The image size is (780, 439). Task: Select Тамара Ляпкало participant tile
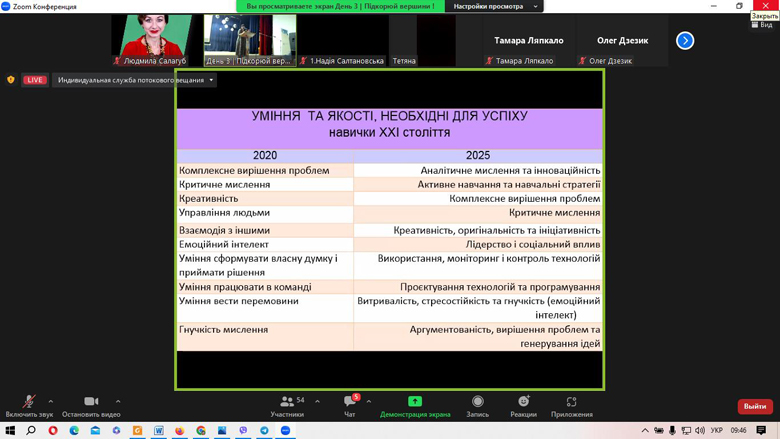pos(528,40)
